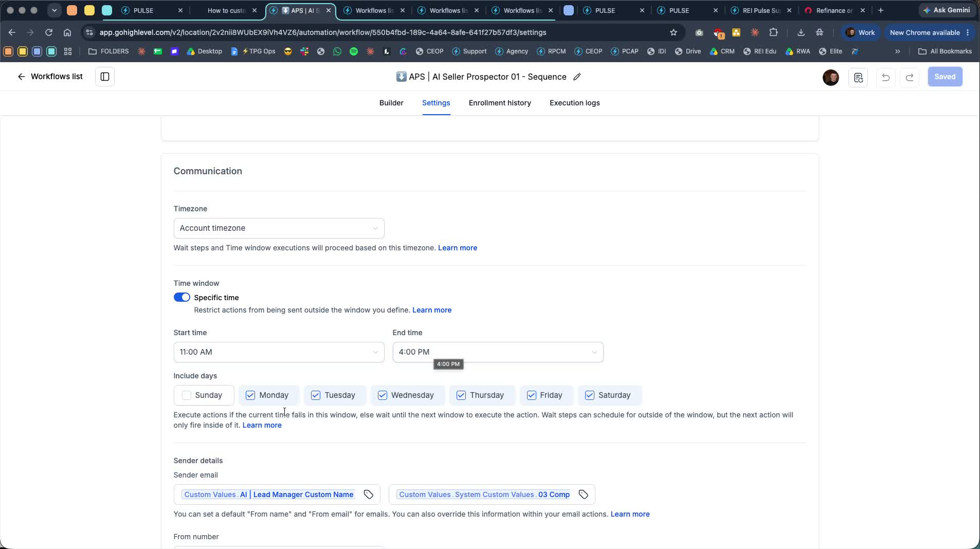Open Spotify bookmark icon
The height and width of the screenshot is (549, 980).
coord(354,51)
